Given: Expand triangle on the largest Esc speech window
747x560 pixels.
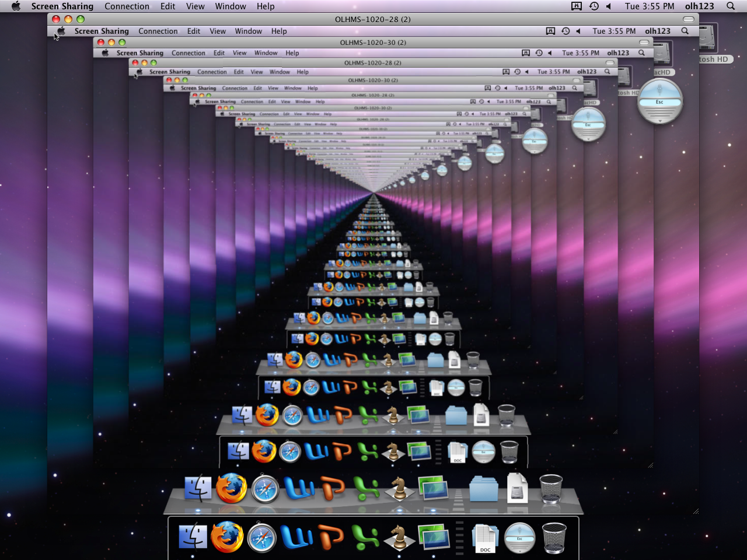Looking at the screenshot, I should [659, 121].
